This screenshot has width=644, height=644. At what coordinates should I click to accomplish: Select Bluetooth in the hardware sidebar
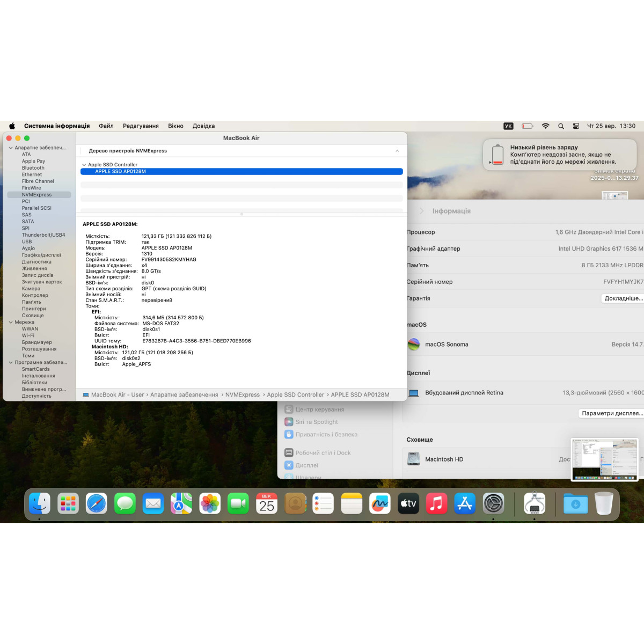pos(33,168)
